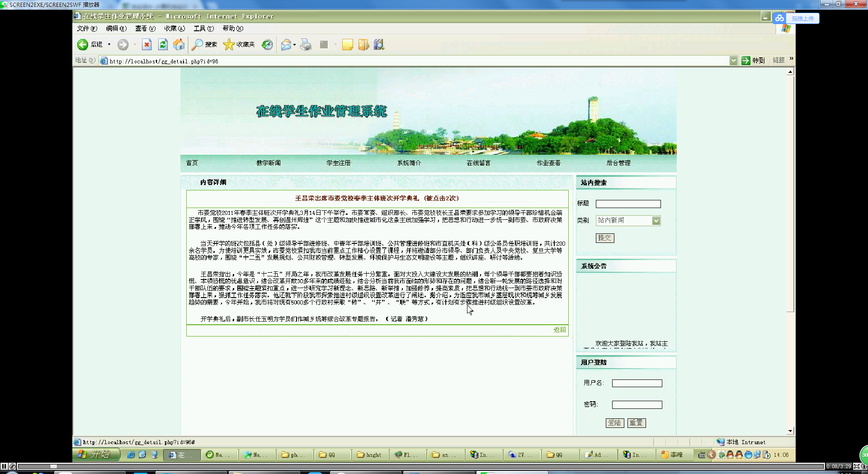Viewport: 868px width, 474px height.
Task: Open 作业查看 navigation link
Action: (x=548, y=163)
